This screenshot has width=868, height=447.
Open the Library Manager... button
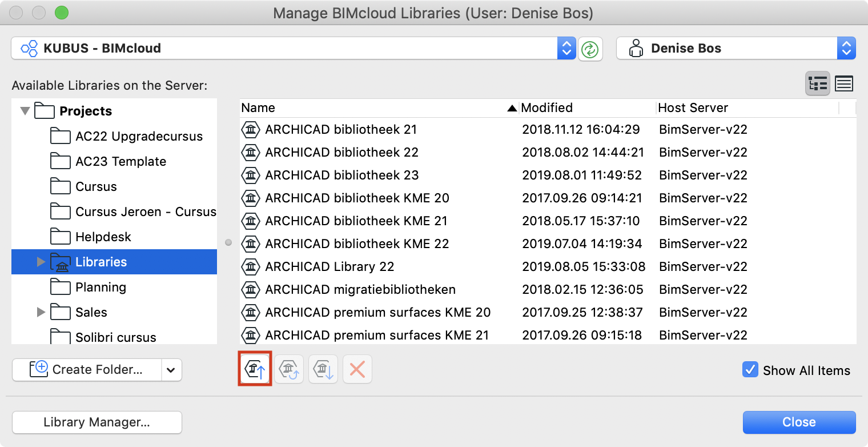point(97,422)
